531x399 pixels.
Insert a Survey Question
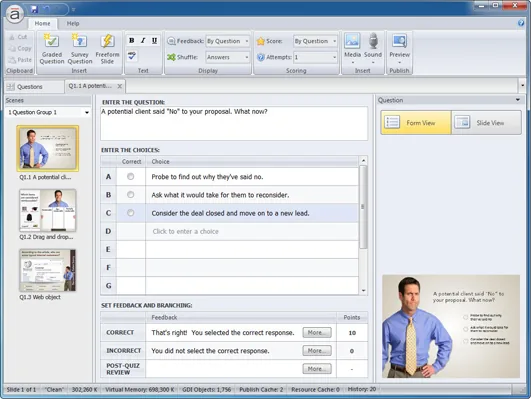click(x=80, y=49)
